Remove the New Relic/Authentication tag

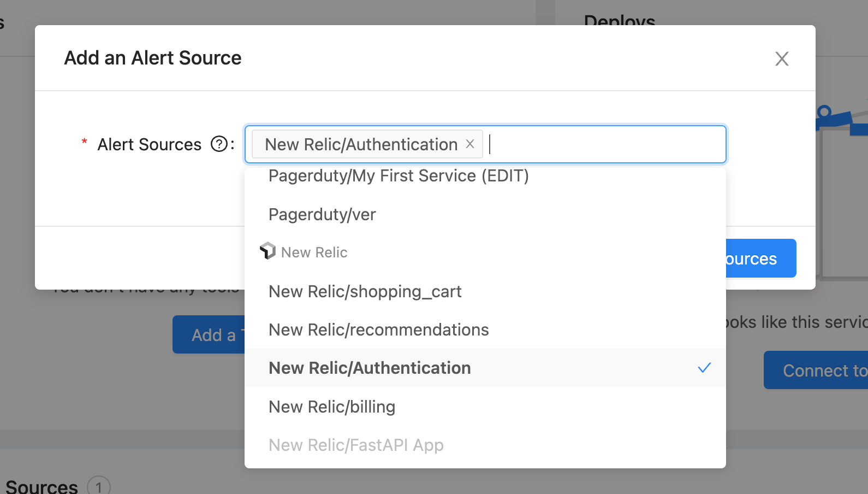tap(470, 144)
